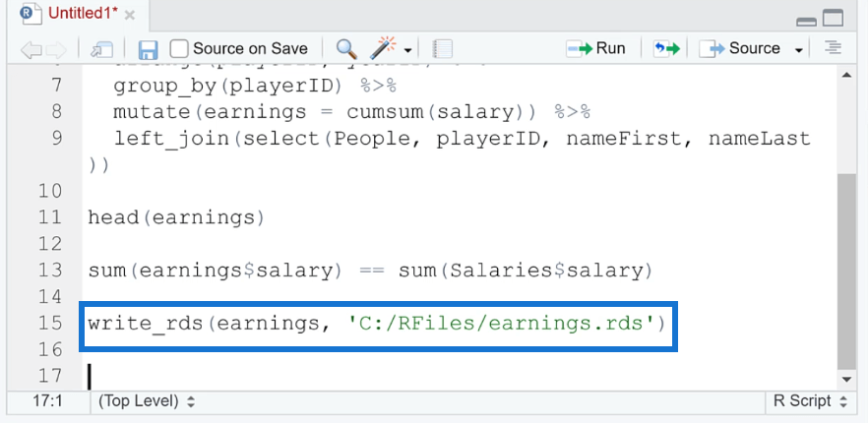Click the vertical scrollbar thumb
The height and width of the screenshot is (423, 868).
coord(846,272)
